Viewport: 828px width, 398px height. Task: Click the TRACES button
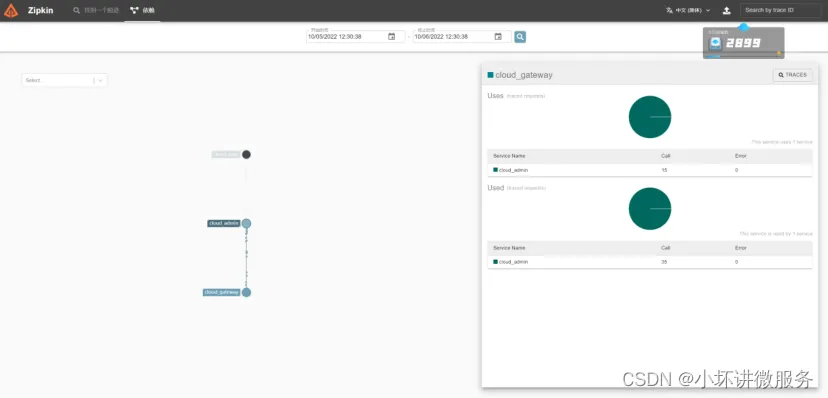point(793,75)
